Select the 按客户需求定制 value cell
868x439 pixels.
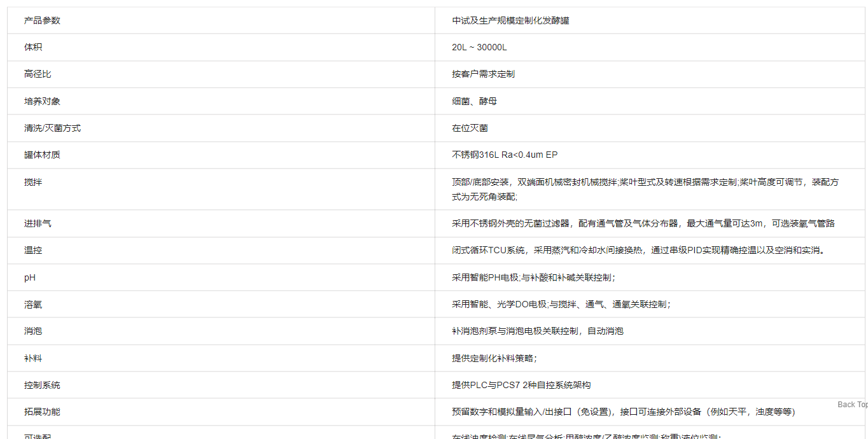tap(483, 74)
